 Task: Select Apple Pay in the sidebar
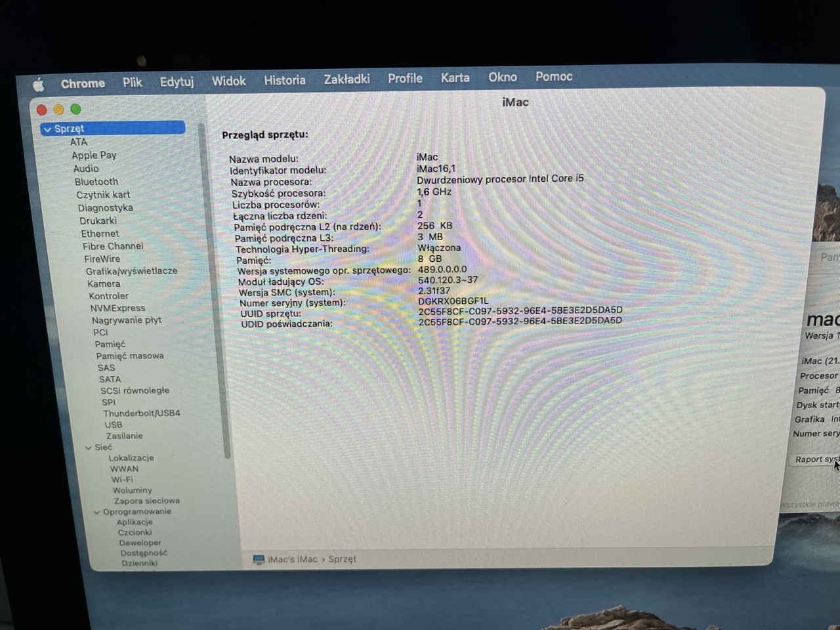click(94, 155)
